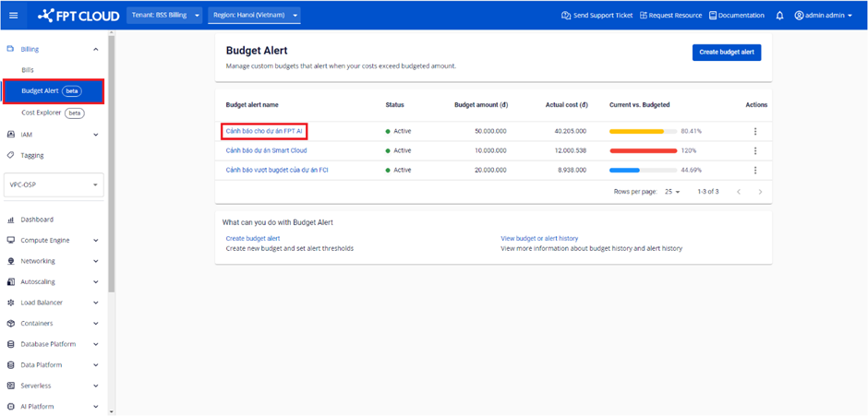Click the FPT Cloud logo
The image size is (868, 416).
[78, 16]
